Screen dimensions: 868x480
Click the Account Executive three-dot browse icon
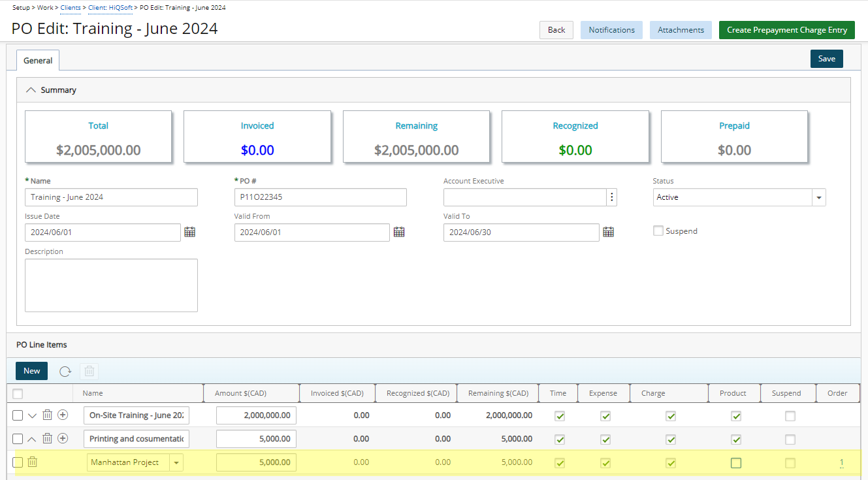pos(611,197)
